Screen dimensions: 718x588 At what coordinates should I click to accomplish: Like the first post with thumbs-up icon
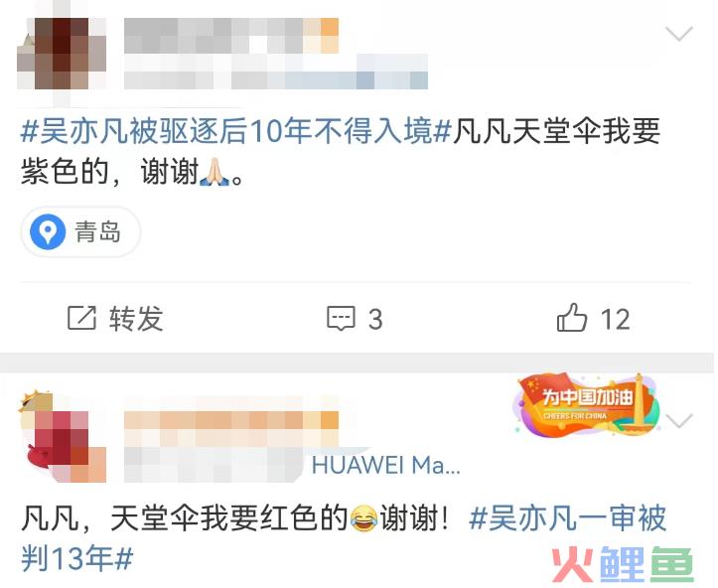[571, 317]
